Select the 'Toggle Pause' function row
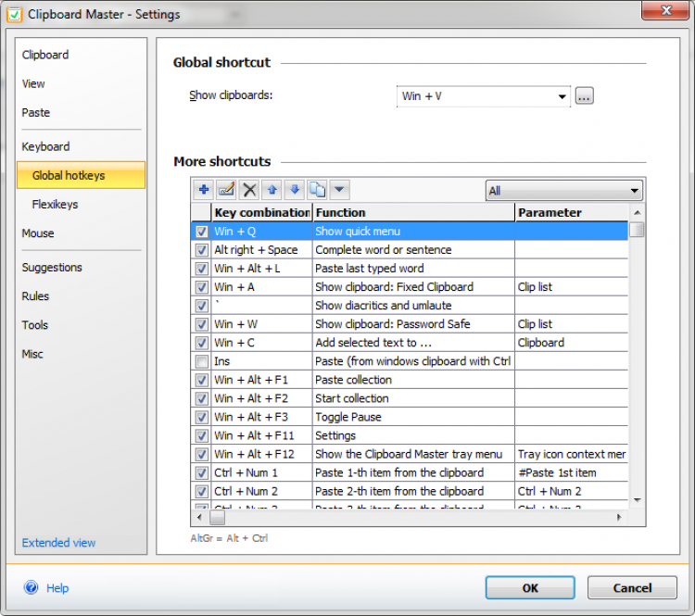 click(x=410, y=418)
